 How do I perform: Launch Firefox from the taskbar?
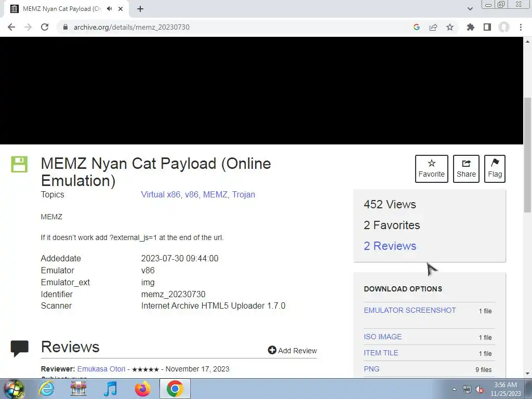pos(142,389)
